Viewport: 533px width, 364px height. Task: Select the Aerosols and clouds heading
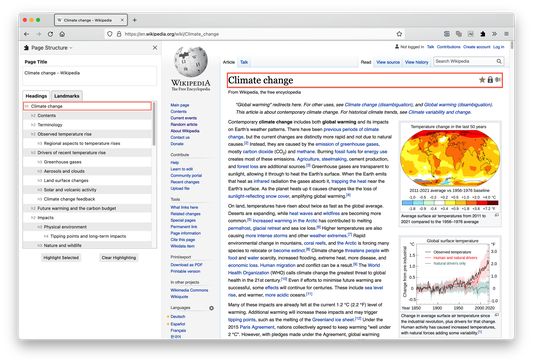(87, 171)
